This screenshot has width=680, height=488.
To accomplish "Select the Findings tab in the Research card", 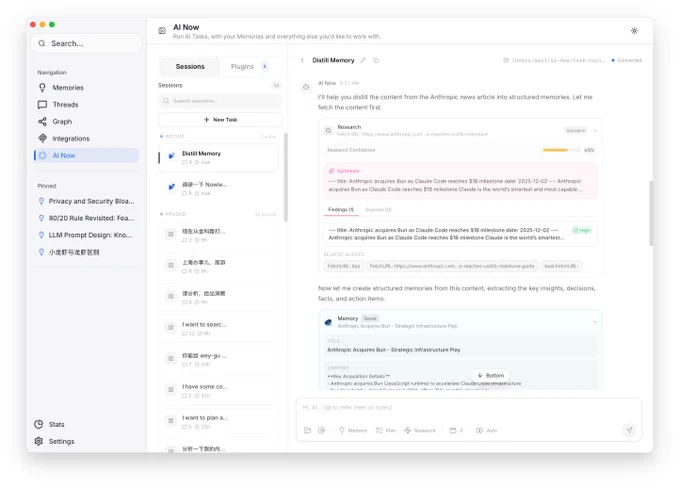I will 341,210.
